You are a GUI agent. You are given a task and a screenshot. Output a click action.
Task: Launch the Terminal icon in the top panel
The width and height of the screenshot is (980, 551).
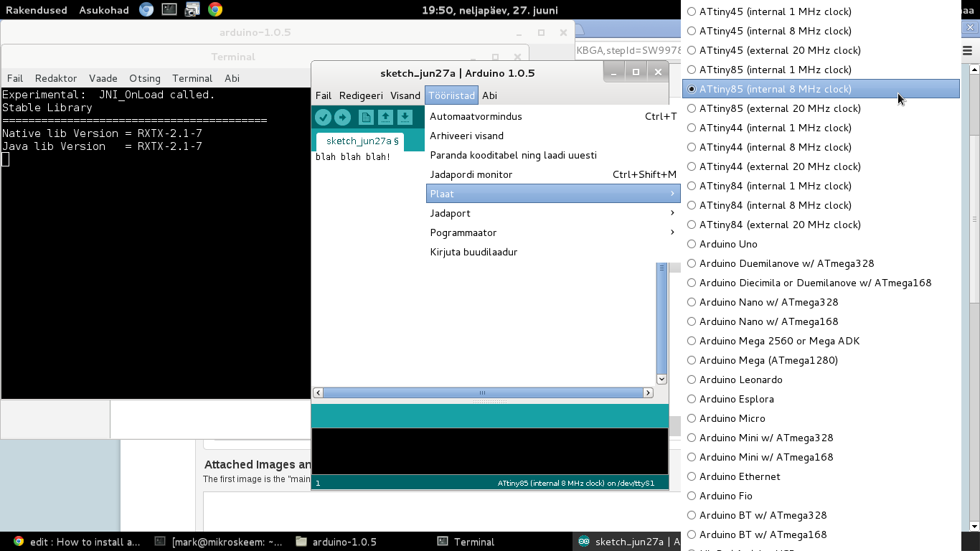(x=169, y=10)
